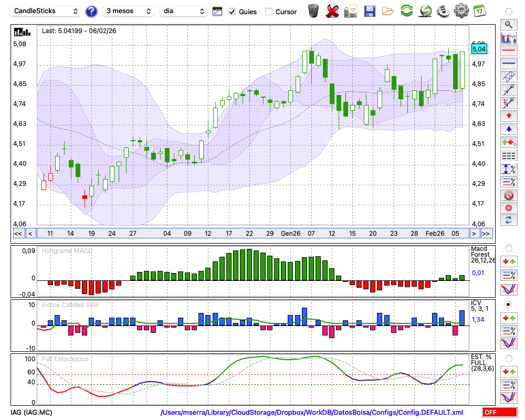Click the IAG (IAG.MC) ticker label

point(31,412)
